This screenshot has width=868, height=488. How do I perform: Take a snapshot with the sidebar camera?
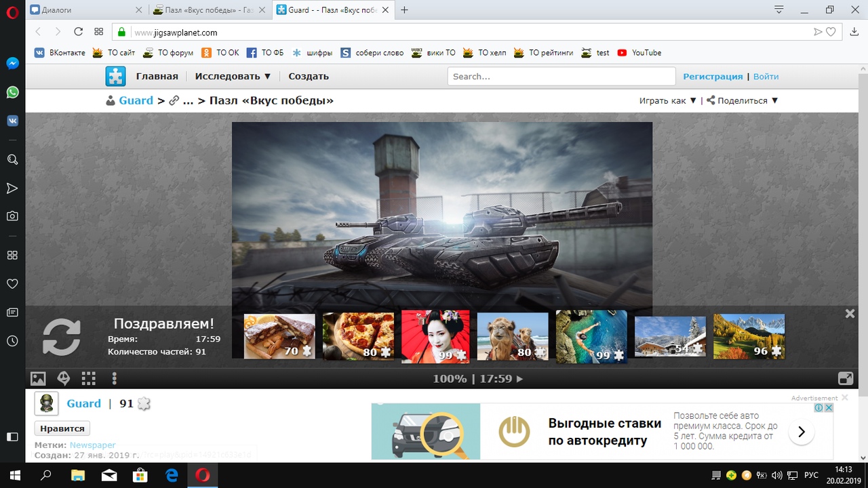tap(12, 216)
